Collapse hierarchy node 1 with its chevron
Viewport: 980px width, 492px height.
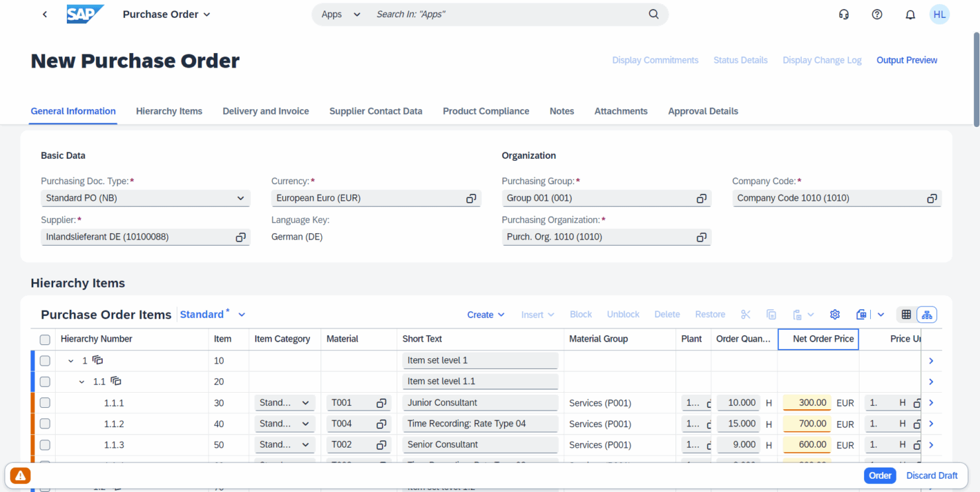pos(70,360)
